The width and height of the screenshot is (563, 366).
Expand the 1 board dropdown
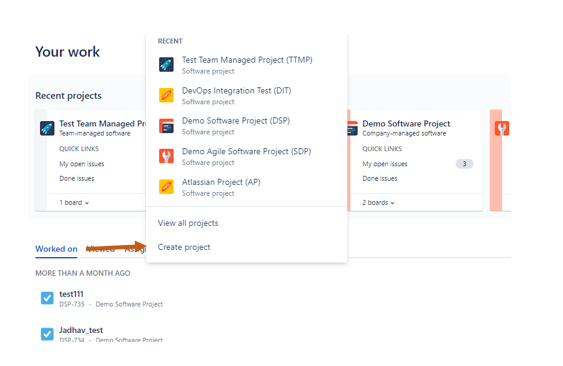click(x=74, y=203)
